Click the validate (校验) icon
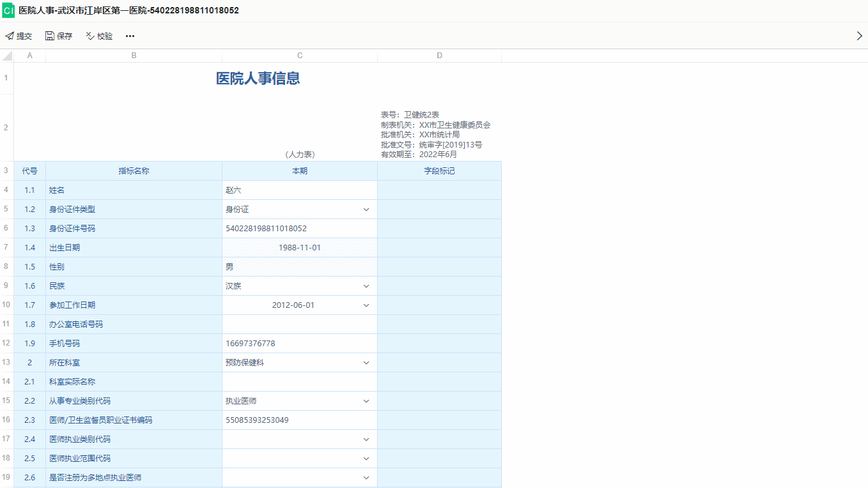Screen dimensions: 868x488 (x=90, y=36)
